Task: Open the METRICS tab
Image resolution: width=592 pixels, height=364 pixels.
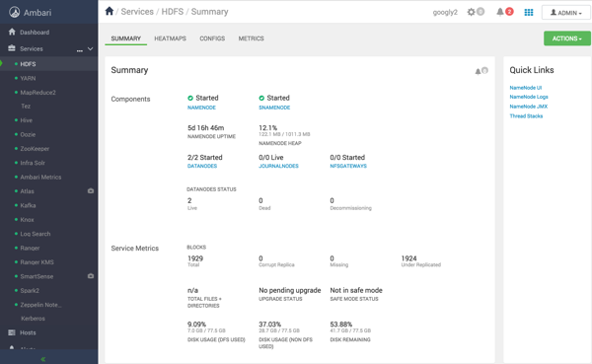Action: coord(251,38)
